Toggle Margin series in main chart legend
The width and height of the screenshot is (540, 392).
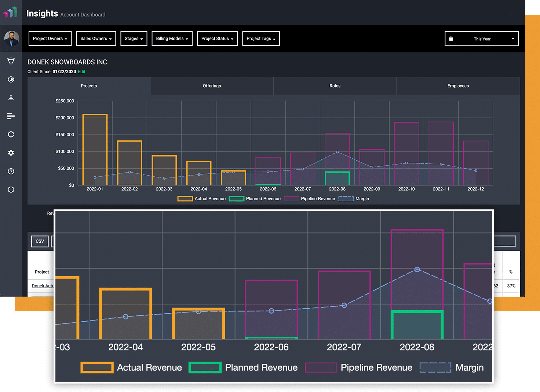click(x=354, y=199)
